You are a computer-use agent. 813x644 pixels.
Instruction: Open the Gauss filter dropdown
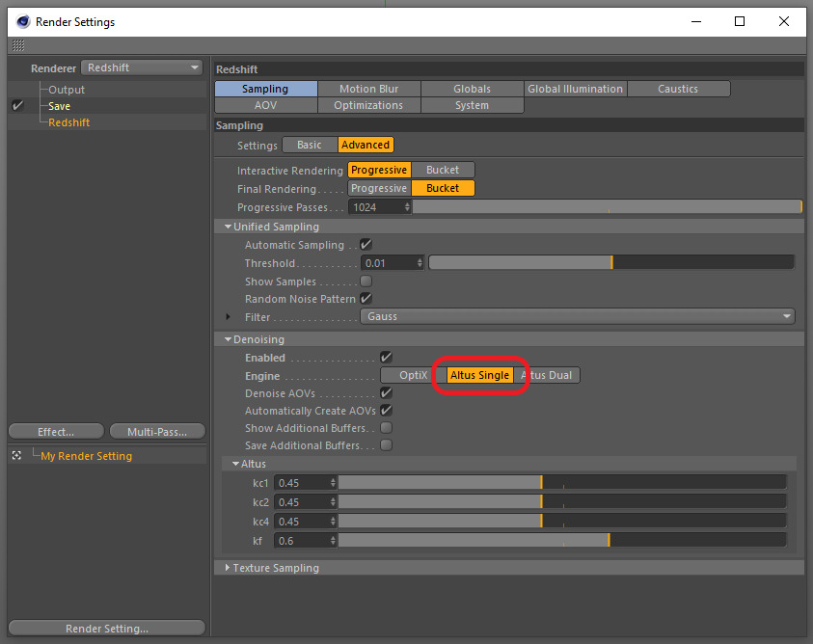[579, 316]
